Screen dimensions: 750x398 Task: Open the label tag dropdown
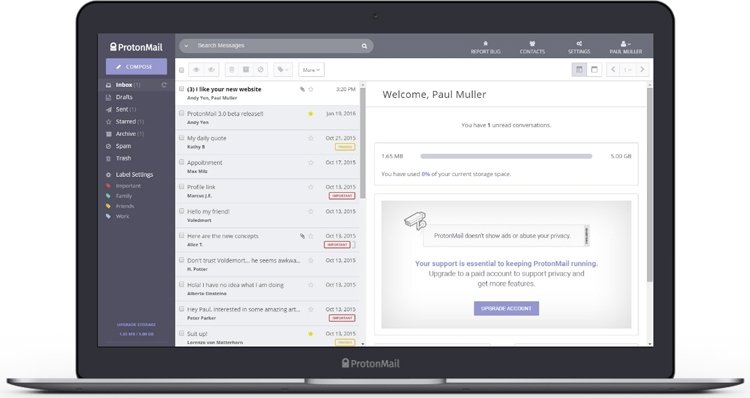click(283, 70)
